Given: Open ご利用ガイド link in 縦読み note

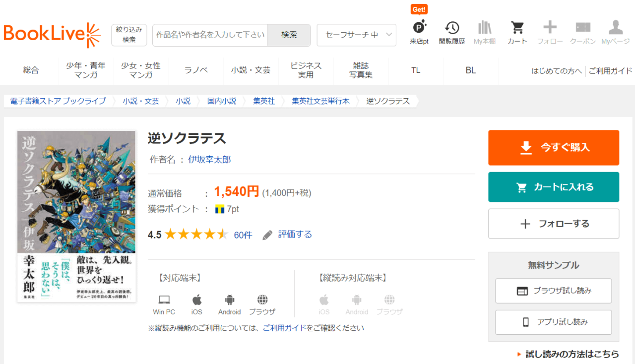Looking at the screenshot, I should point(284,328).
